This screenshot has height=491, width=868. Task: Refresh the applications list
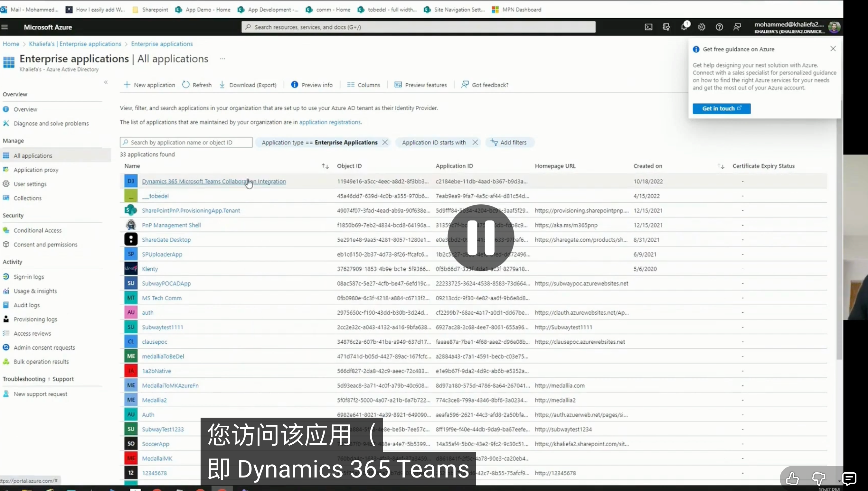[x=197, y=85]
